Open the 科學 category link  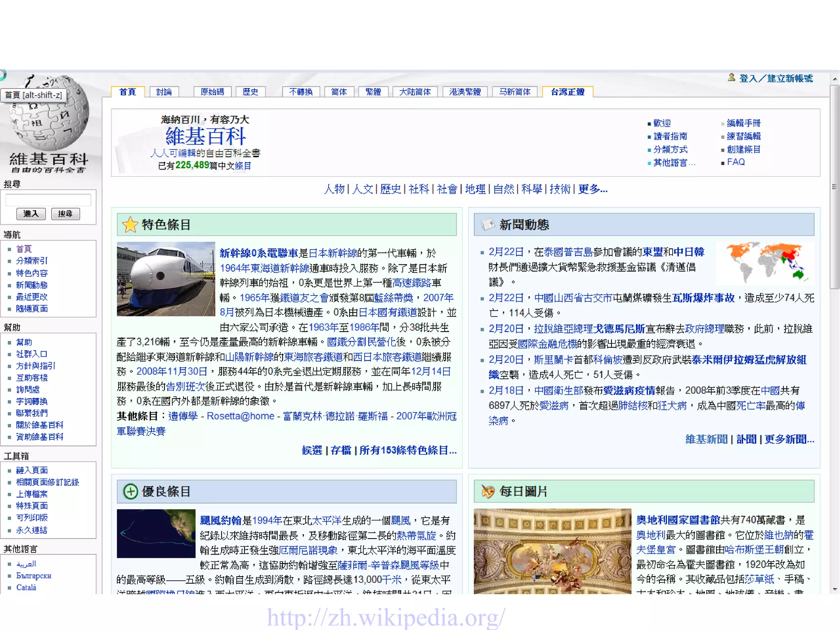532,189
